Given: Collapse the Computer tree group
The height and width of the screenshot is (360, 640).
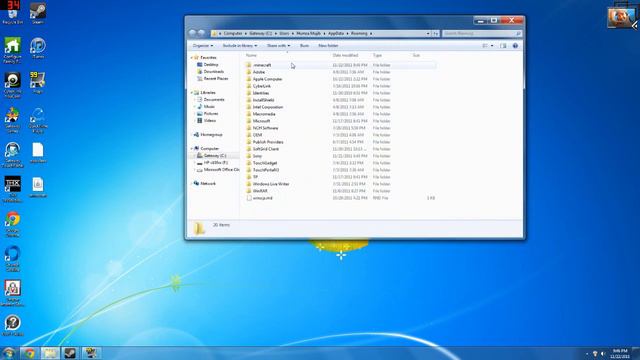Looking at the screenshot, I should (x=192, y=149).
